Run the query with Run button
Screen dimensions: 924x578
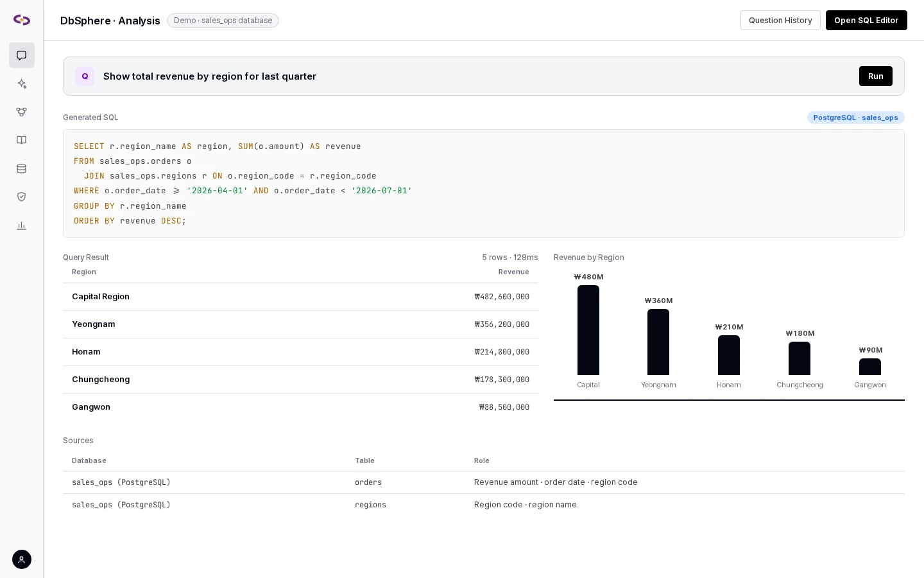tap(876, 76)
